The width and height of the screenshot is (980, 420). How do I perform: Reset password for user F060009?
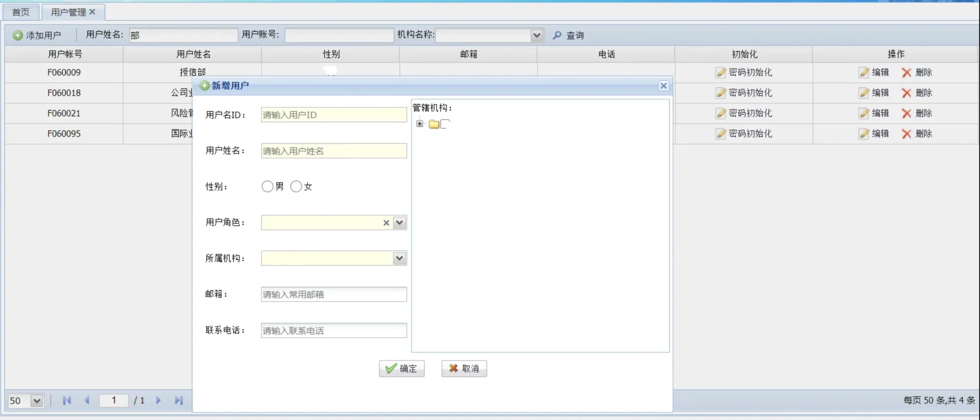(x=744, y=72)
